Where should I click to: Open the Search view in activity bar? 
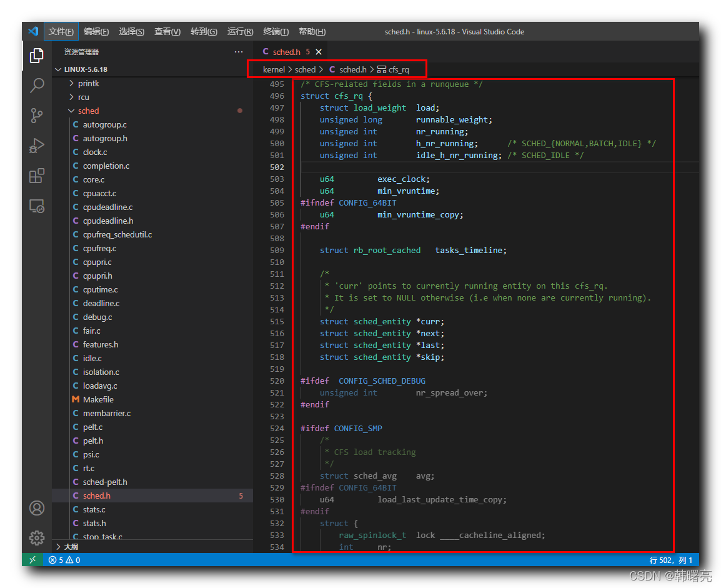37,85
